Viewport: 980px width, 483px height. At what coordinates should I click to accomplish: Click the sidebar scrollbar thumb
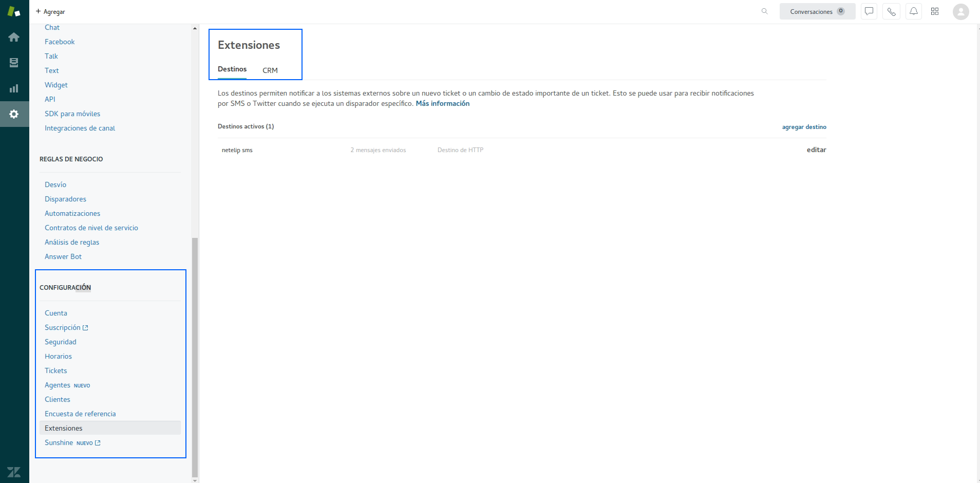coord(195,358)
